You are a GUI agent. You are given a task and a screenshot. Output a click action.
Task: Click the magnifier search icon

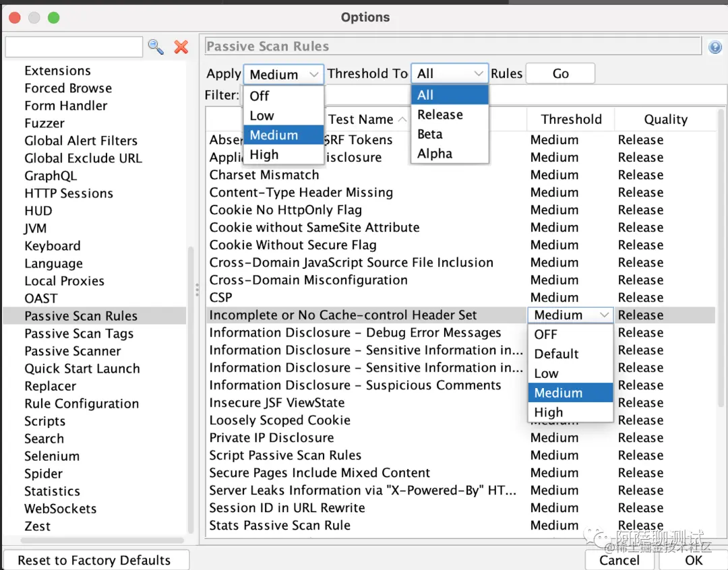click(156, 47)
